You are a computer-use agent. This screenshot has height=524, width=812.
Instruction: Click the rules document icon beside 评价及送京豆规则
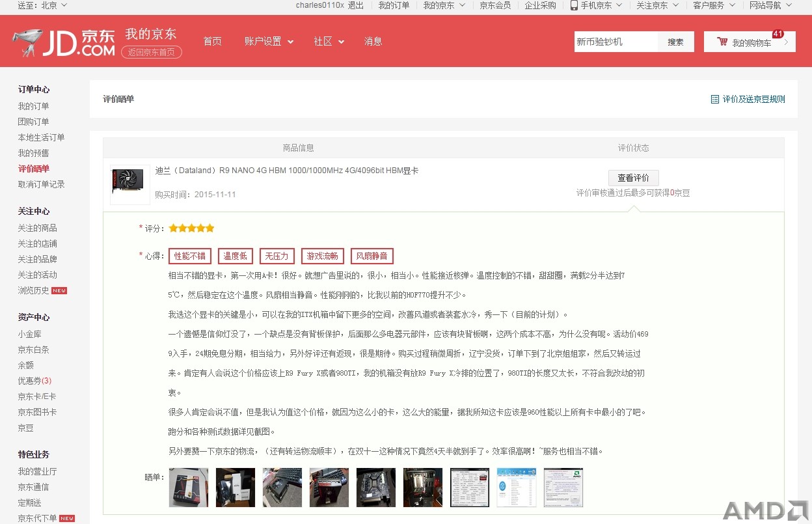[x=715, y=100]
